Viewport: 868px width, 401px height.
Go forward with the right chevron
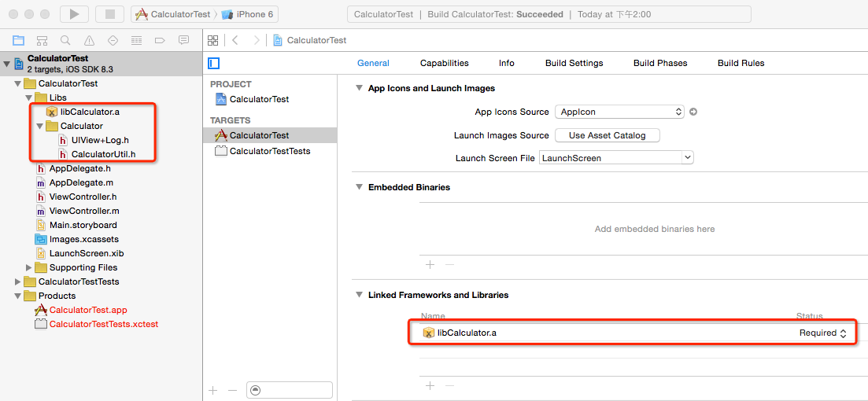point(256,40)
